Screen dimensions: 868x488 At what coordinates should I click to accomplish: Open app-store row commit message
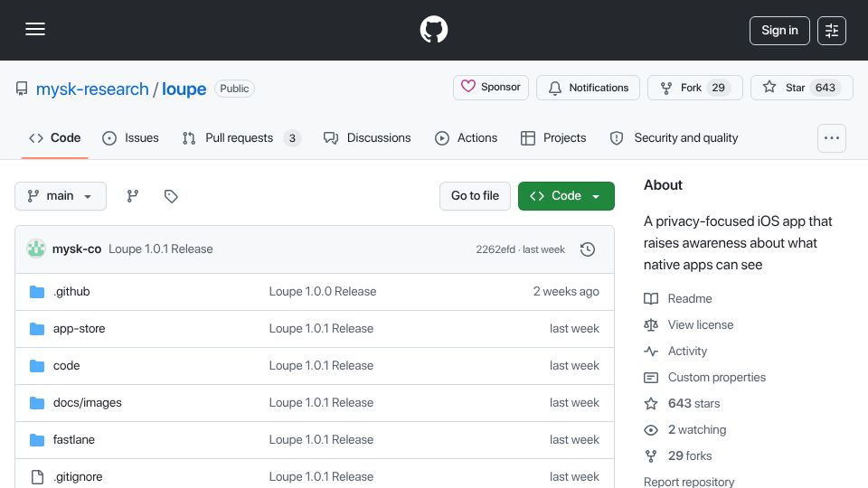321,329
